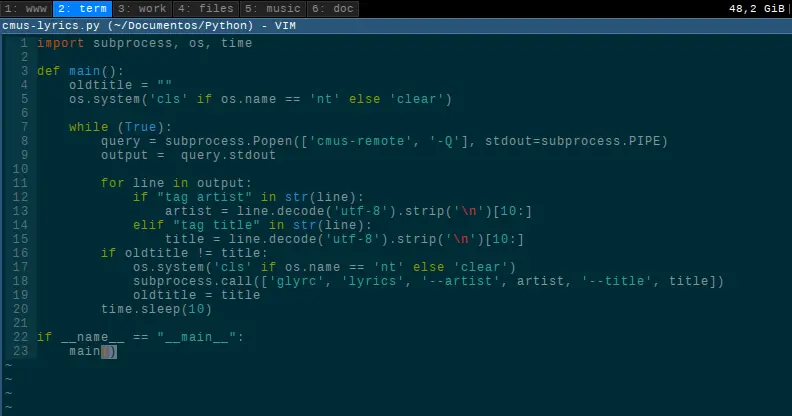
Task: Click line number 21 in gutter
Action: pos(20,323)
